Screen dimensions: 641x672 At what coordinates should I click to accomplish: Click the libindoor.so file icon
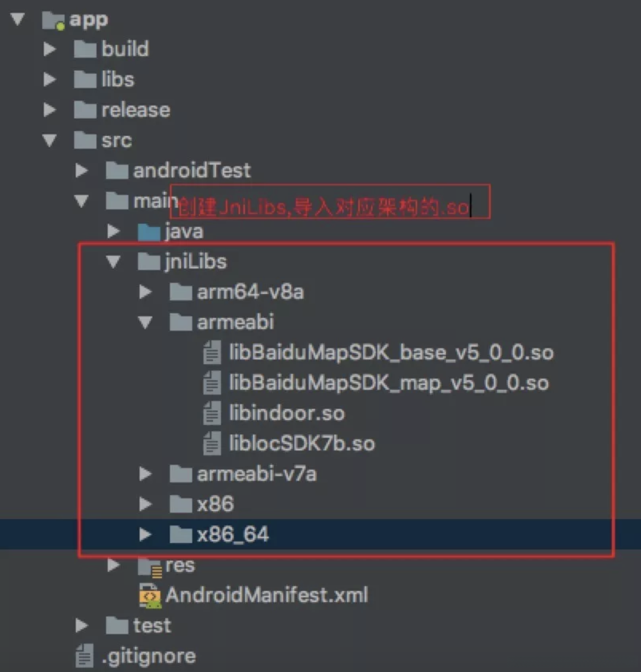click(212, 413)
